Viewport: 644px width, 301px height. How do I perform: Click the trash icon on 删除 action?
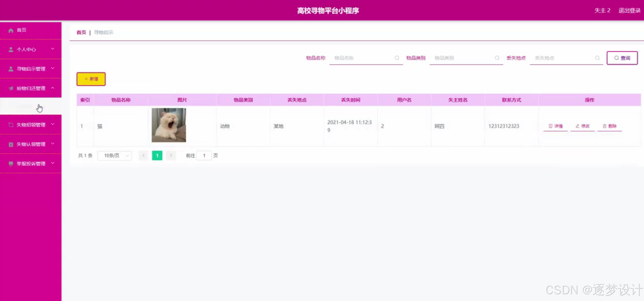pyautogui.click(x=604, y=126)
